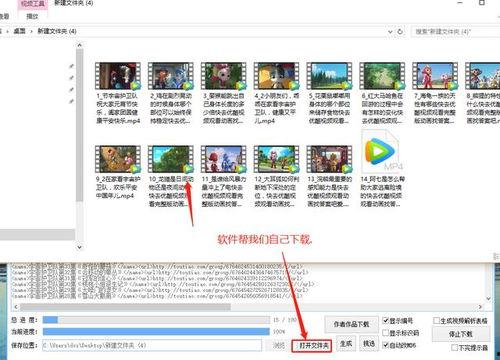The height and width of the screenshot is (360, 500).
Task: Select video file 12 thumbnail
Action: tap(276, 159)
